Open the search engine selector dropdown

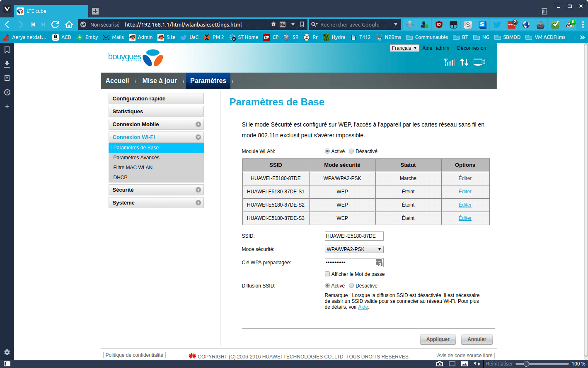coord(315,24)
